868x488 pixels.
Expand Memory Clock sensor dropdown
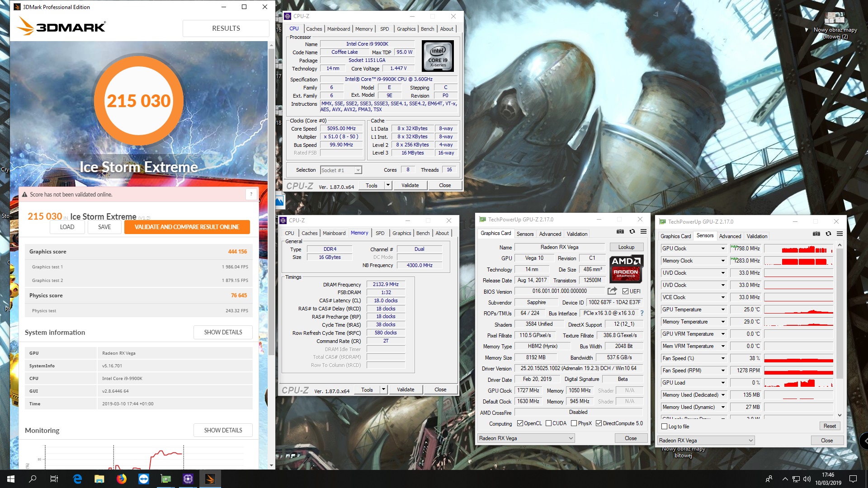723,261
